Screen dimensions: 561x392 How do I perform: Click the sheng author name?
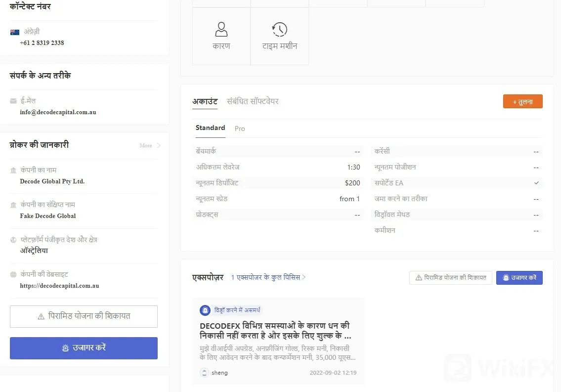(219, 373)
